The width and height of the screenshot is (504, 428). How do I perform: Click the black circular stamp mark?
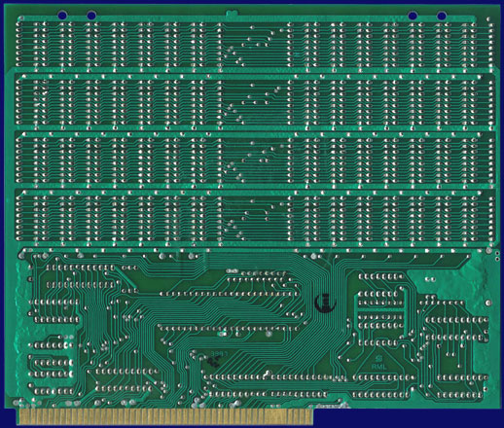(x=325, y=303)
